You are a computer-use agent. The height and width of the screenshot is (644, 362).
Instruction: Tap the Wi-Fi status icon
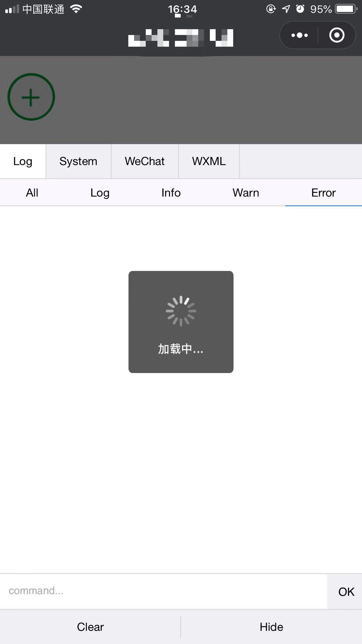(x=76, y=9)
